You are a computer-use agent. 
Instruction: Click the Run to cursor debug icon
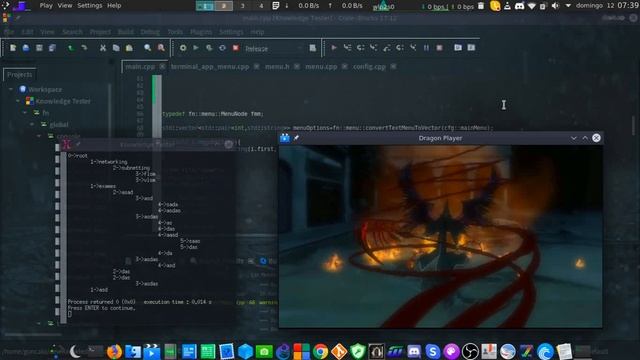pyautogui.click(x=347, y=48)
